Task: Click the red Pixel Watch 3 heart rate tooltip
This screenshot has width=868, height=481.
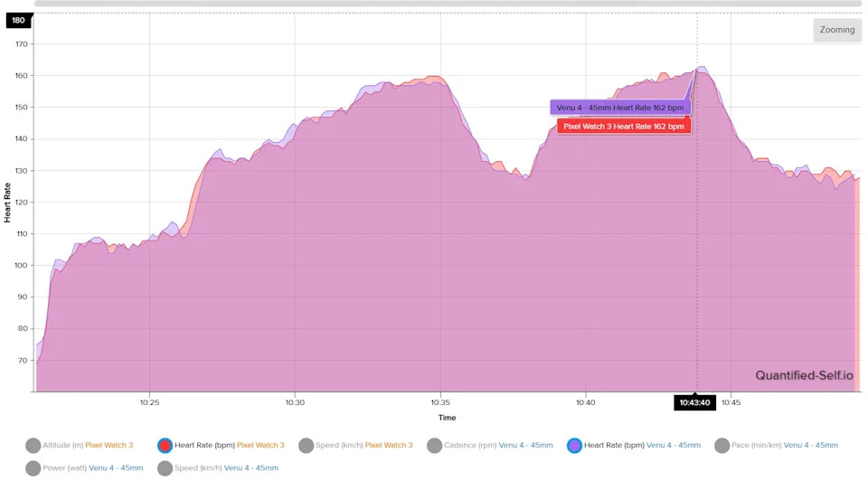Action: tap(623, 127)
